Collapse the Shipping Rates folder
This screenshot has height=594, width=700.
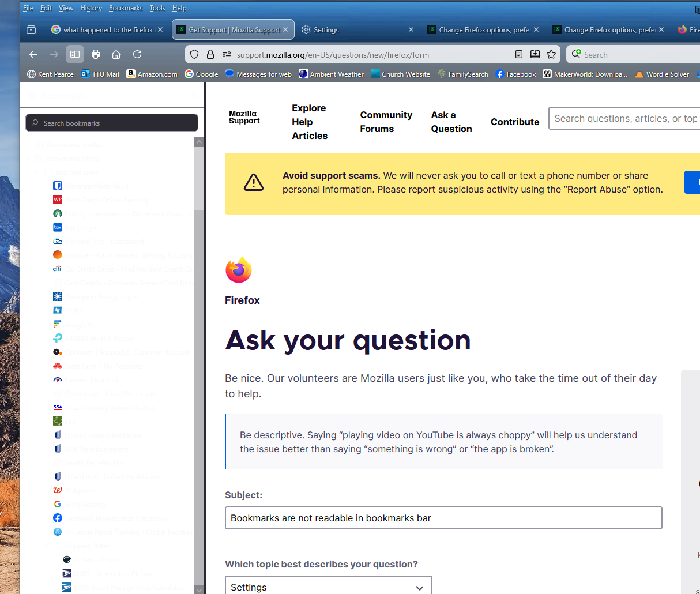pos(47,546)
